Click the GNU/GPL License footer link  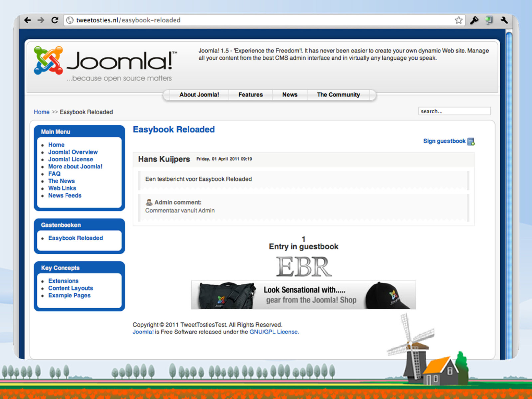(x=274, y=332)
